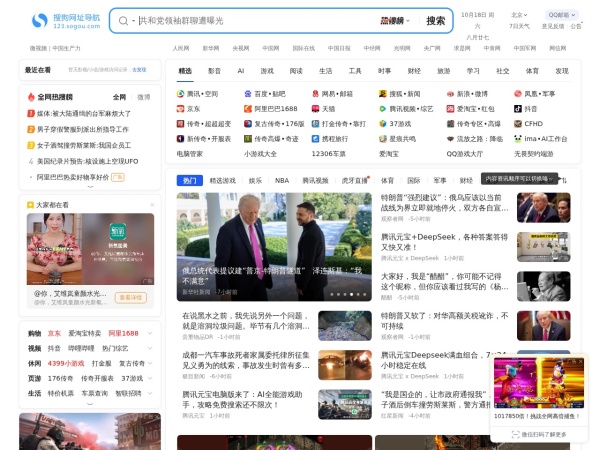This screenshot has width=600, height=450.
Task: Open article 成都一汽车事故死者家属
Action: click(246, 360)
